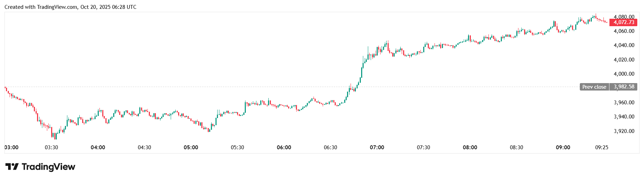Select the 09:25 time axis label
Screen dimensions: 644x180
[602, 147]
